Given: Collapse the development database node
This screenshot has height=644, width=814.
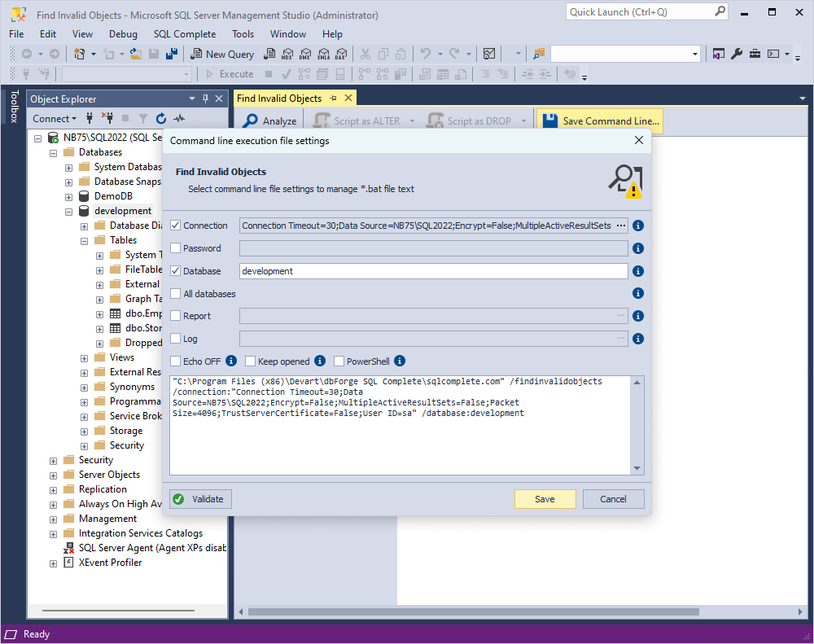Looking at the screenshot, I should click(68, 212).
